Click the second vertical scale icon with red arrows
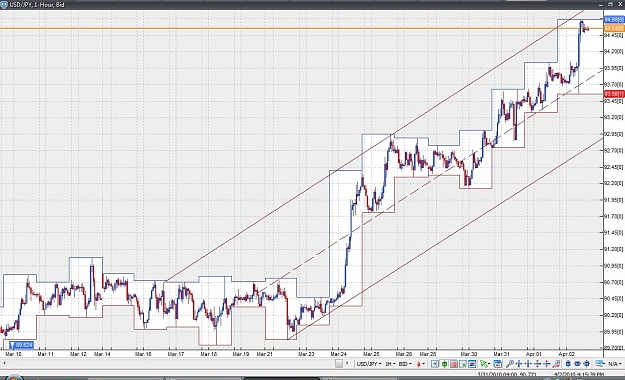The width and height of the screenshot is (625, 380). 546,364
